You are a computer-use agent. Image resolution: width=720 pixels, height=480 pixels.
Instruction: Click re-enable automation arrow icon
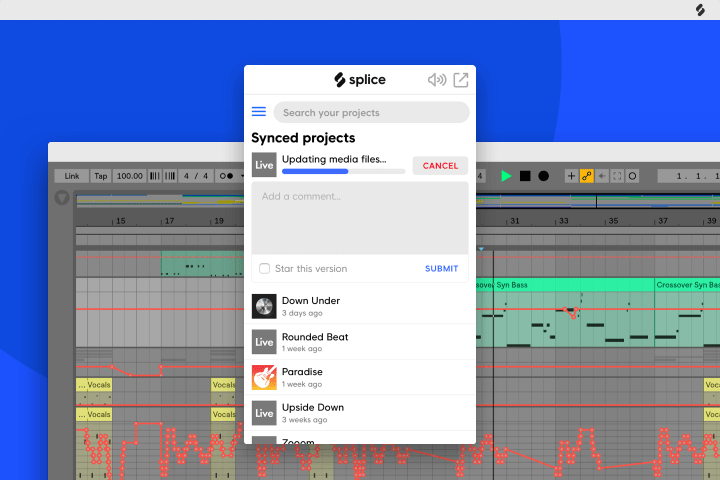coord(602,176)
